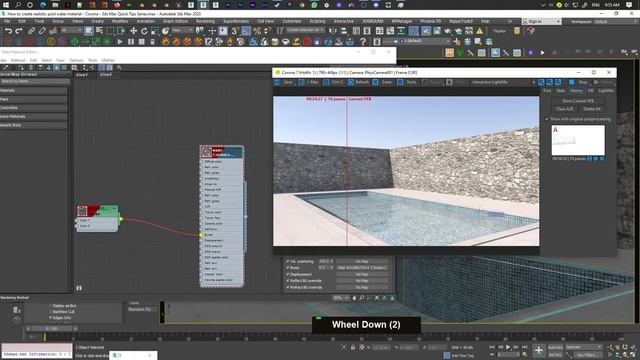Screen dimensions: 640x360
Task: Activate the Select and Rotate tool
Action: (x=144, y=31)
